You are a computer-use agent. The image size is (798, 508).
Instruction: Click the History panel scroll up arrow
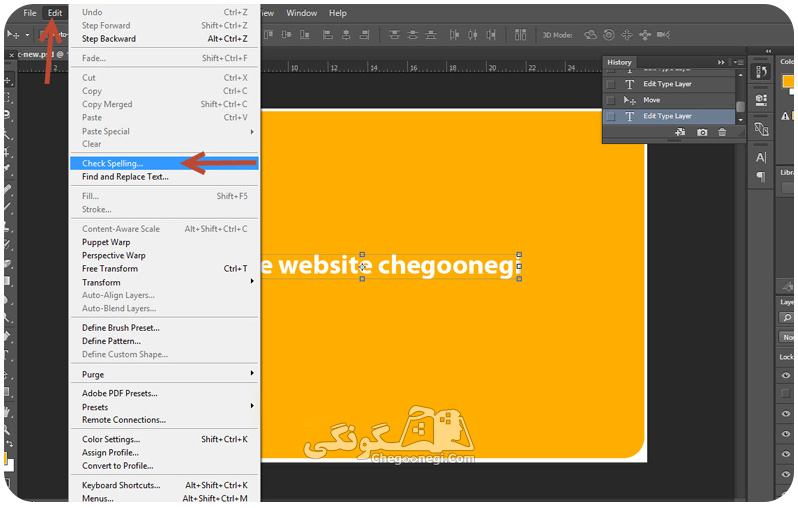tap(740, 74)
